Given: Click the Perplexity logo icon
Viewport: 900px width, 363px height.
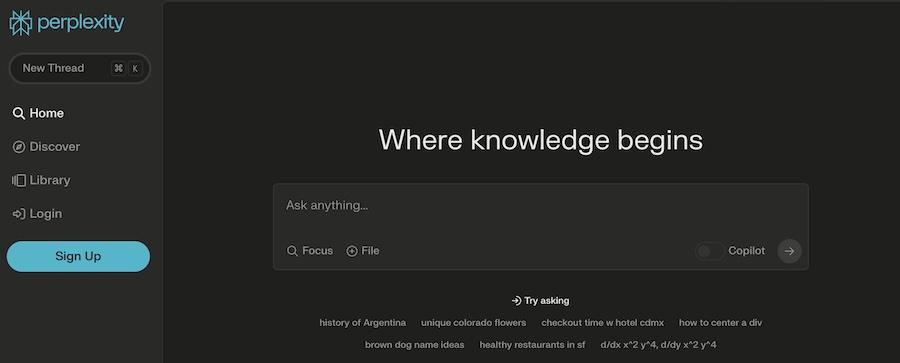Looking at the screenshot, I should 21,23.
